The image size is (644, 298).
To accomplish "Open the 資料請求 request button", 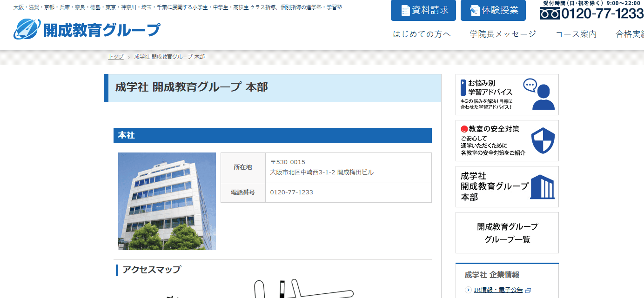I will click(423, 10).
